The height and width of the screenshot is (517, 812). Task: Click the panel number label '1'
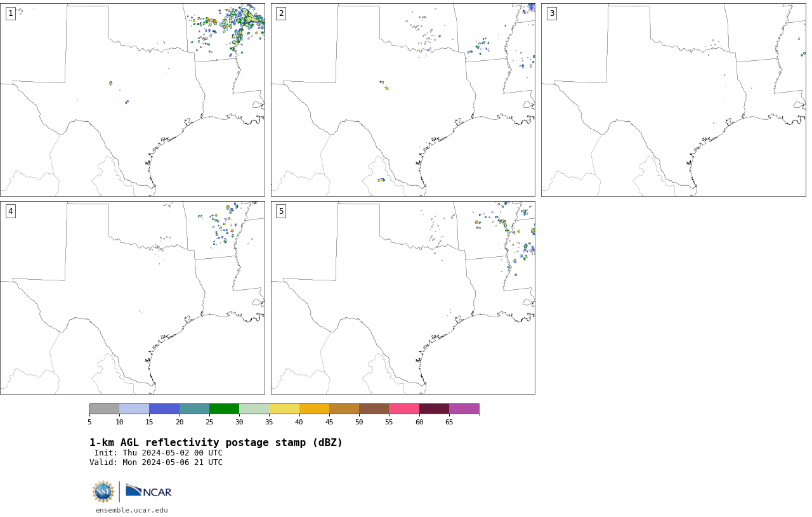pyautogui.click(x=10, y=13)
